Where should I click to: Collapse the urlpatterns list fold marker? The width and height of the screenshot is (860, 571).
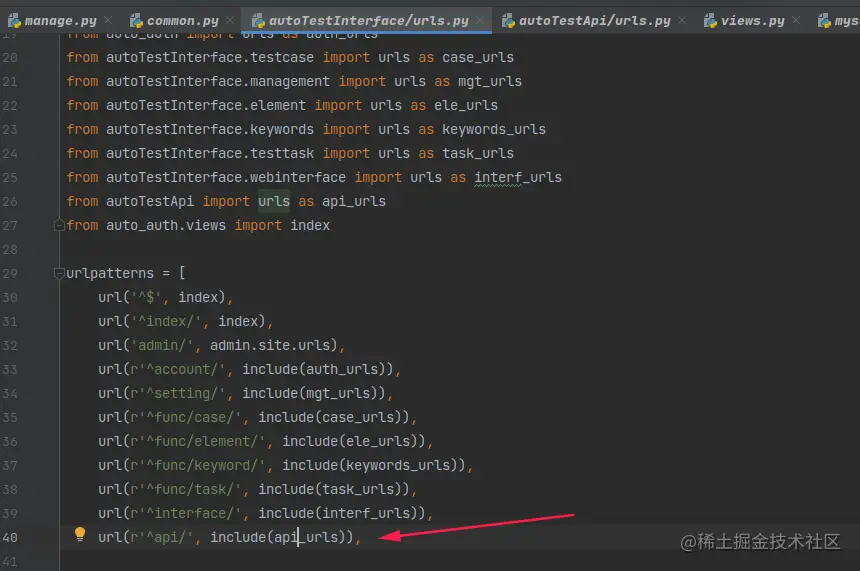[59, 273]
